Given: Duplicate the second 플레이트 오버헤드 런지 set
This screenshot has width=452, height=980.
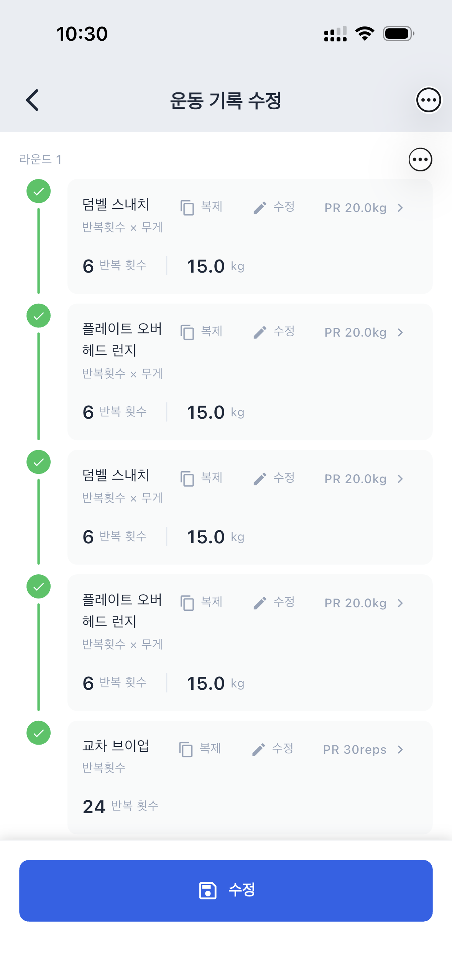Looking at the screenshot, I should pyautogui.click(x=202, y=602).
